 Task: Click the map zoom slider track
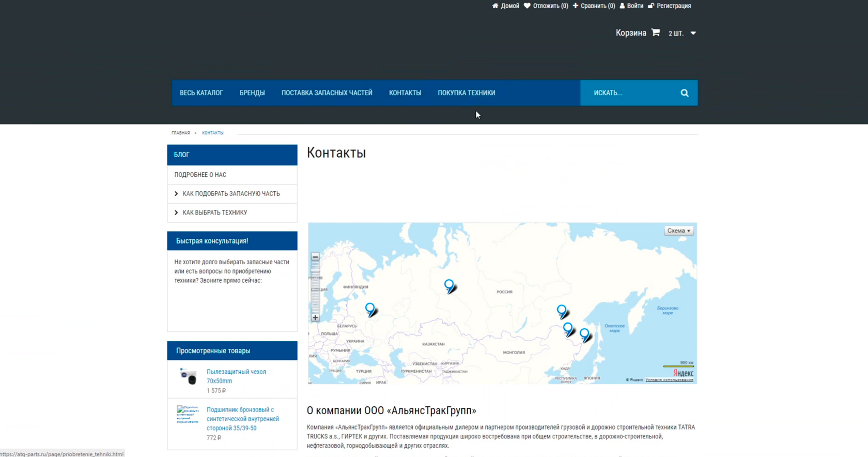coord(315,287)
